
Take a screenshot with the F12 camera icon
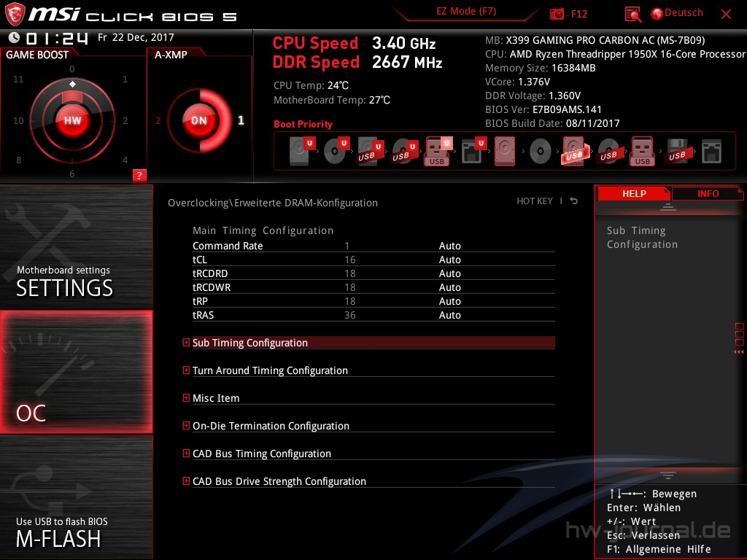coord(557,14)
